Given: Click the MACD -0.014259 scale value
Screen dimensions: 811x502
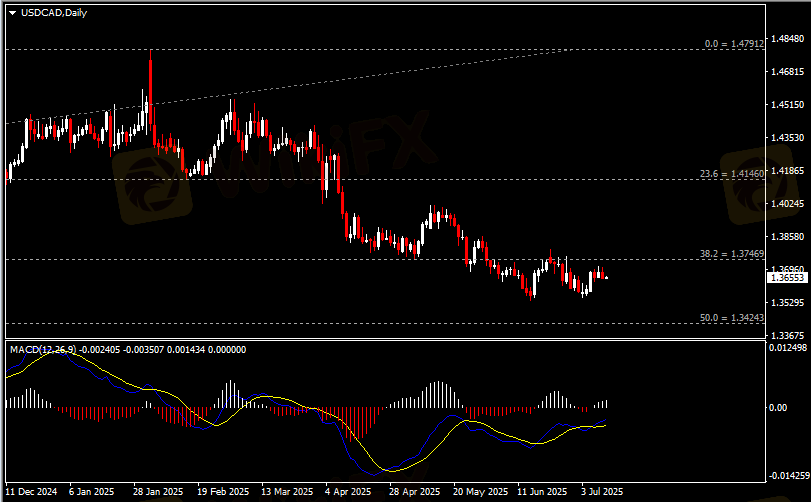Looking at the screenshot, I should tap(788, 476).
